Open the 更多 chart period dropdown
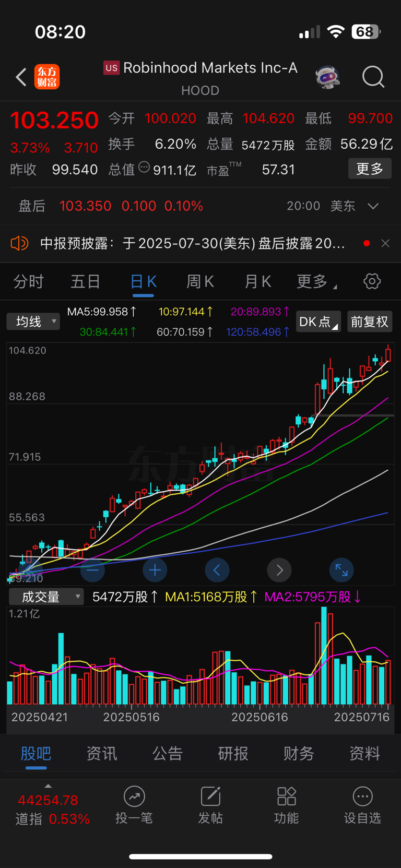Image resolution: width=401 pixels, height=868 pixels. [316, 282]
